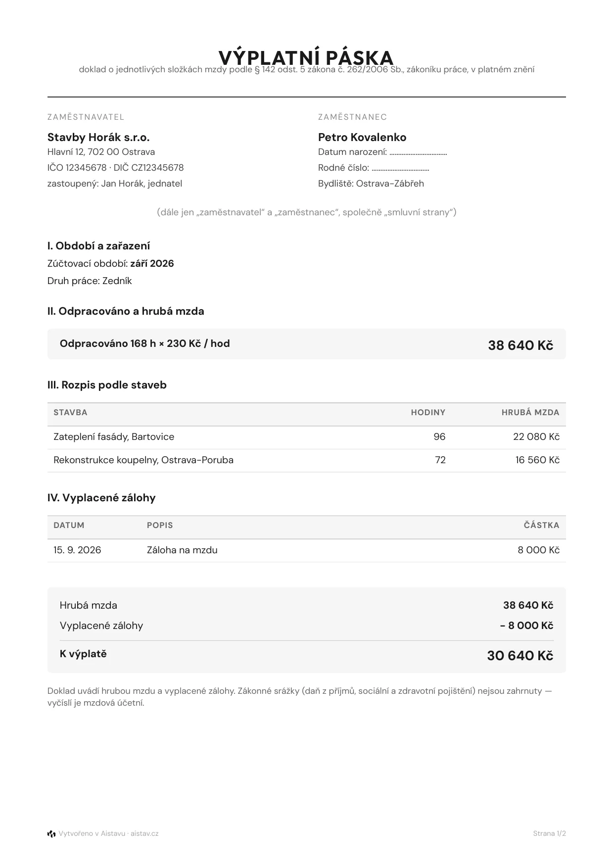Screen dimensions: 614x868
Task: Click the STAVBA column header
Action: pos(70,412)
